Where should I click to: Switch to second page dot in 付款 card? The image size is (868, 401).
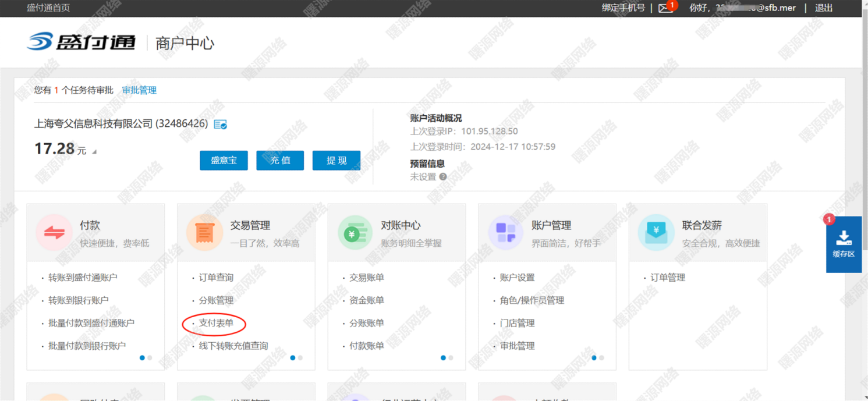click(150, 358)
